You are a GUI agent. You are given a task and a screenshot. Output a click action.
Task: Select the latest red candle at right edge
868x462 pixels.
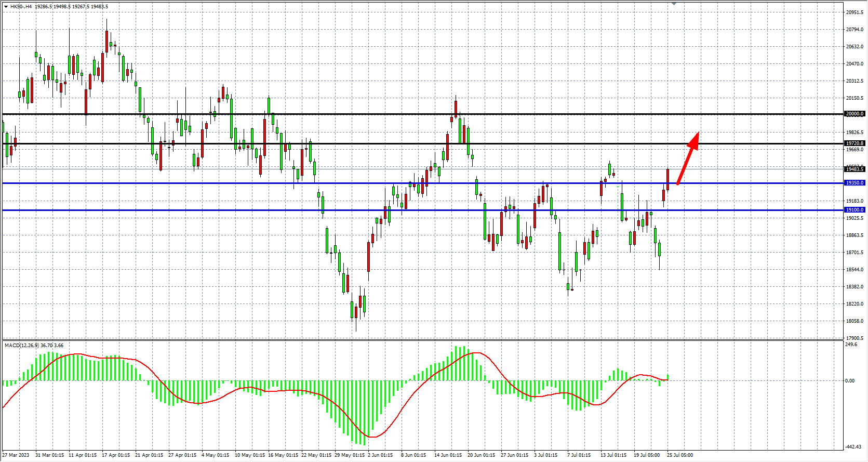(x=667, y=179)
